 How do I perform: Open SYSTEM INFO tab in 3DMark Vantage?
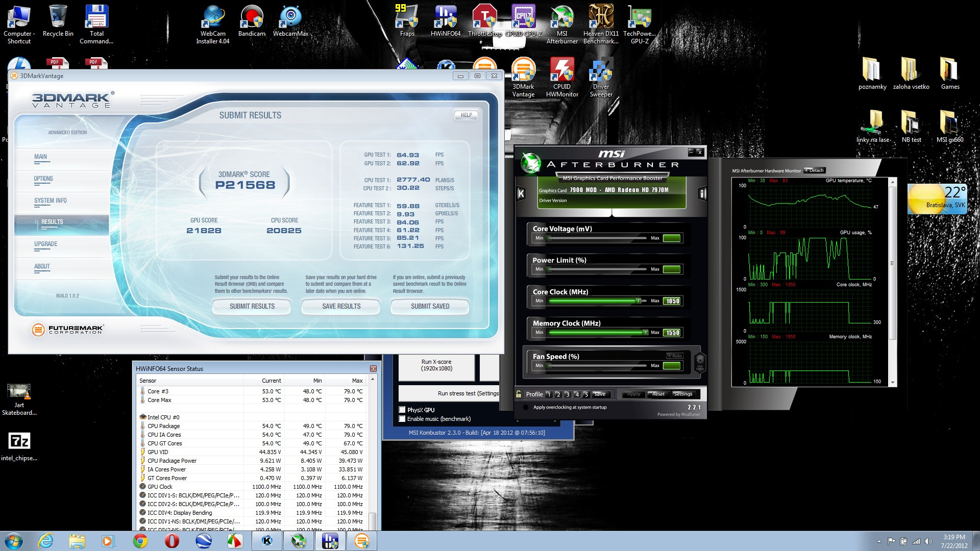pos(51,201)
